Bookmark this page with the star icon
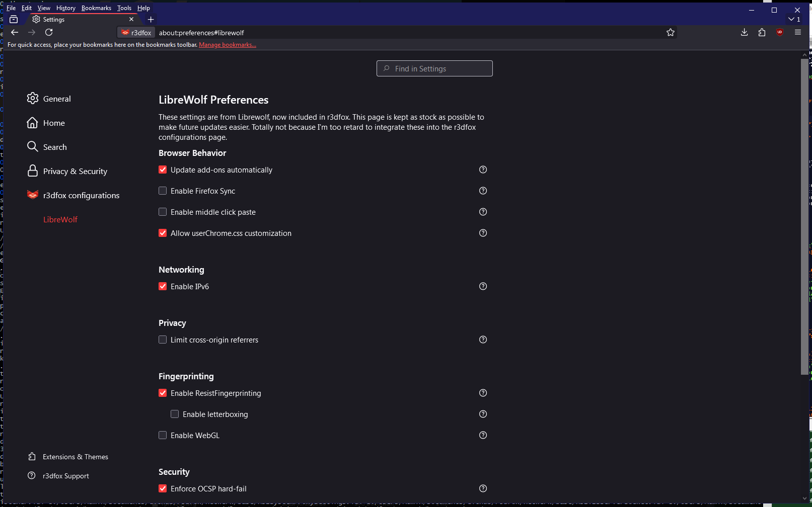This screenshot has height=507, width=812. coord(670,33)
